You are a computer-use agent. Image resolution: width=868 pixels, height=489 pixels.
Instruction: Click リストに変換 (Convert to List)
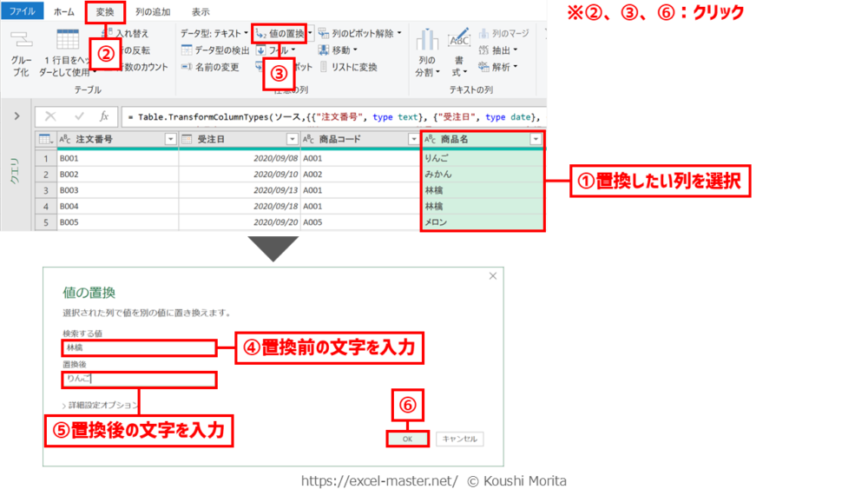click(349, 67)
